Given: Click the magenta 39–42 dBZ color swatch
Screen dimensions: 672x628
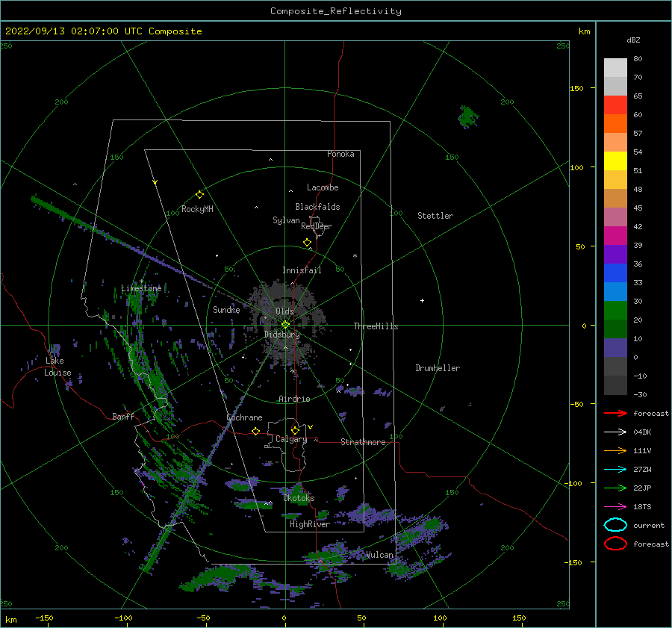Looking at the screenshot, I should [615, 236].
